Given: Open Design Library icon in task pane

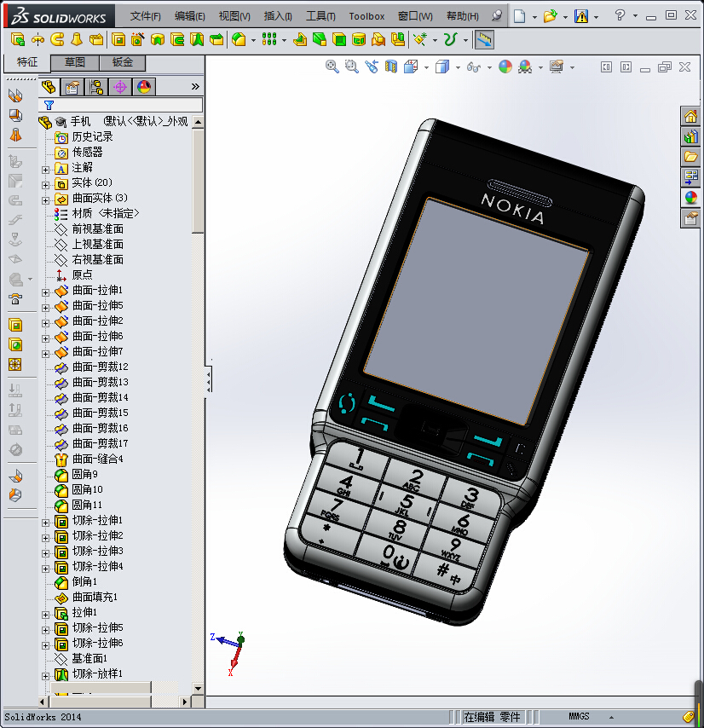Looking at the screenshot, I should pos(690,136).
